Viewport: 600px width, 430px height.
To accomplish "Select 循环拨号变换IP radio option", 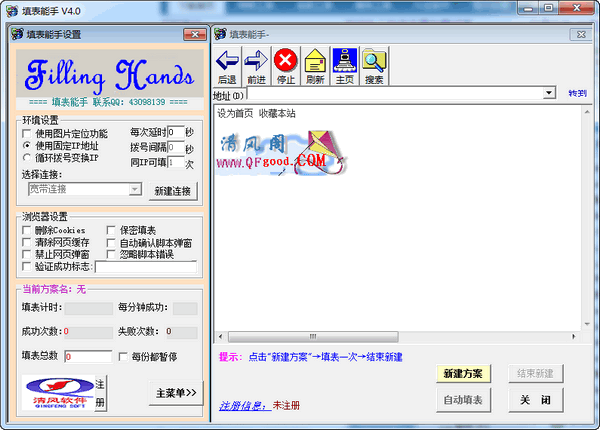I will coord(28,157).
